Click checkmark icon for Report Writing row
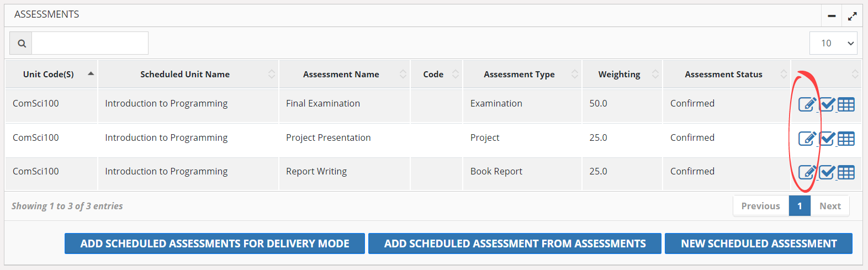 click(x=827, y=172)
